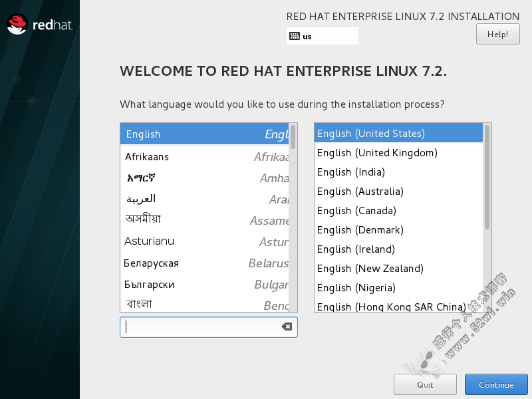The image size is (532, 399).
Task: Select Български language
Action: point(205,285)
